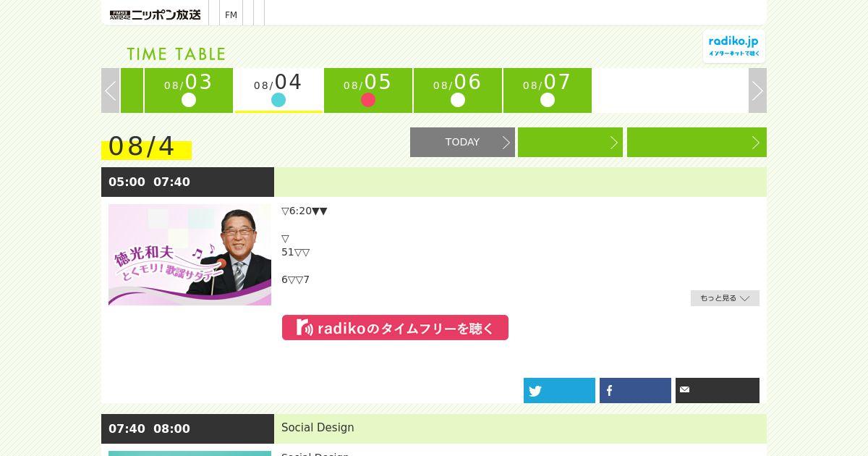Click the wide green button on the far right
868x456 pixels.
tap(697, 142)
